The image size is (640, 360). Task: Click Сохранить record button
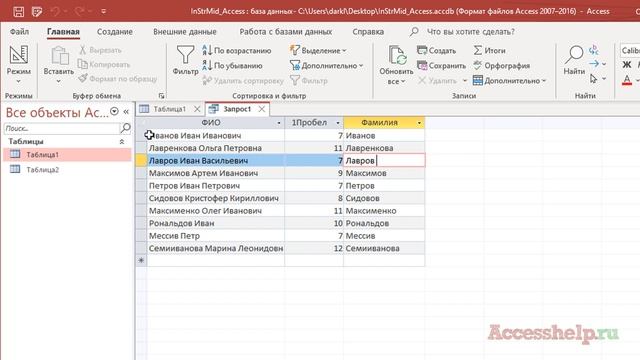pyautogui.click(x=442, y=65)
